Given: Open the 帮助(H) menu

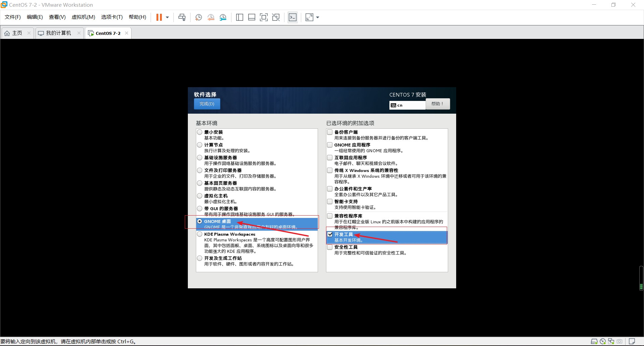Looking at the screenshot, I should [138, 17].
